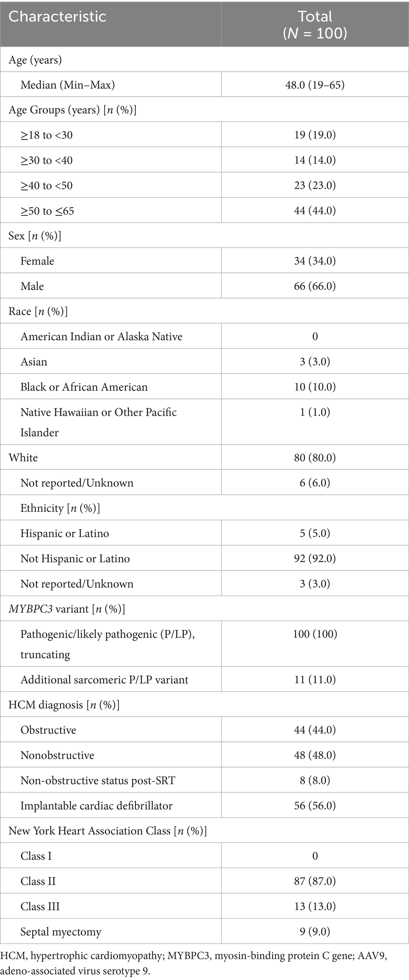This screenshot has height=980, width=409.
Task: Select the ≥18 to <30 age group
Action: click(x=46, y=135)
